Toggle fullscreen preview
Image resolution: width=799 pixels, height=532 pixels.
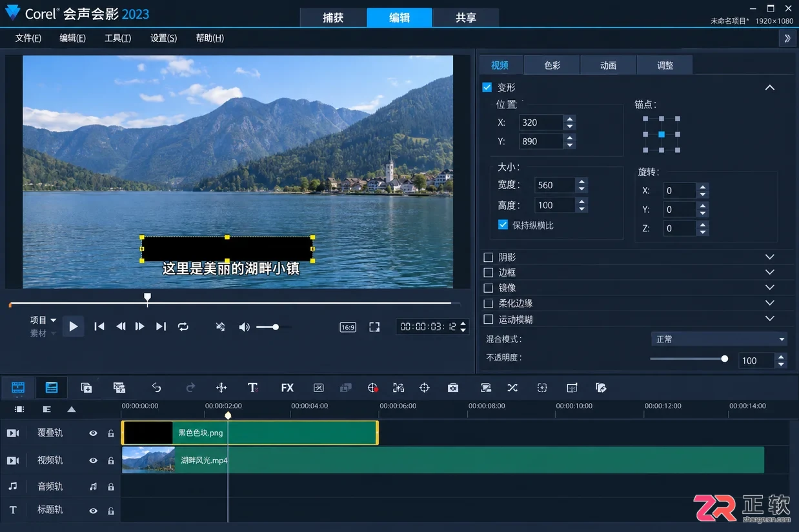[374, 327]
